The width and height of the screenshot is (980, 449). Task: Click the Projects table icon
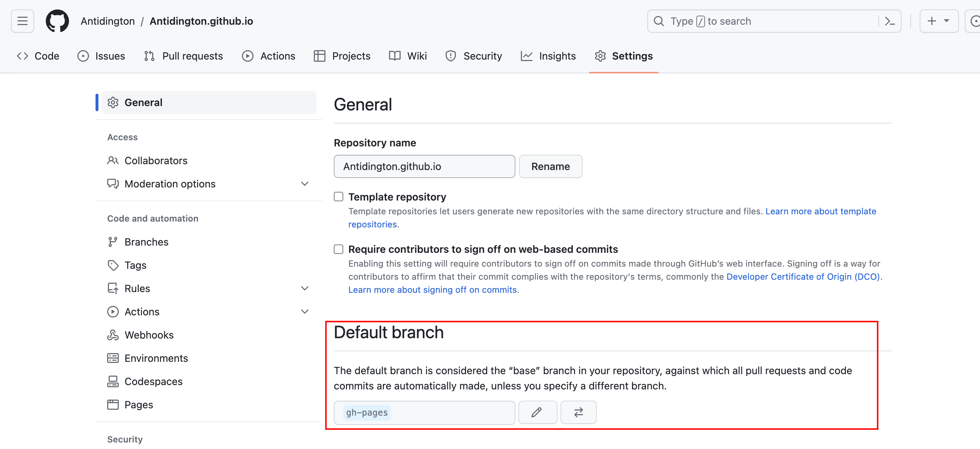(x=319, y=56)
